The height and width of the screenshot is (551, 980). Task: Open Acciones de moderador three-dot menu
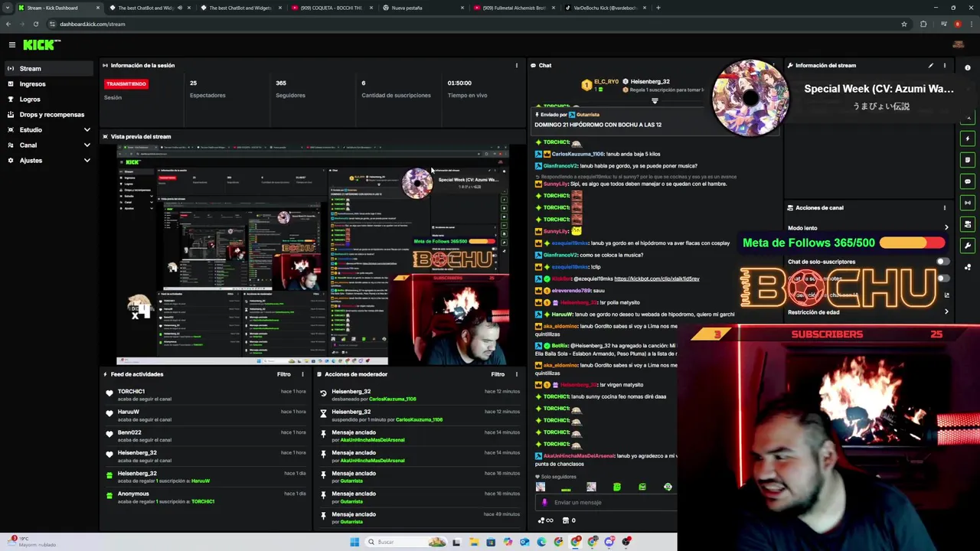pyautogui.click(x=517, y=374)
